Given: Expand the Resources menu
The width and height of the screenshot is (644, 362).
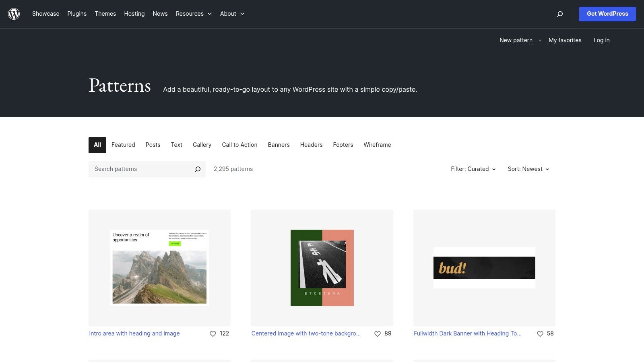Looking at the screenshot, I should click(x=194, y=14).
